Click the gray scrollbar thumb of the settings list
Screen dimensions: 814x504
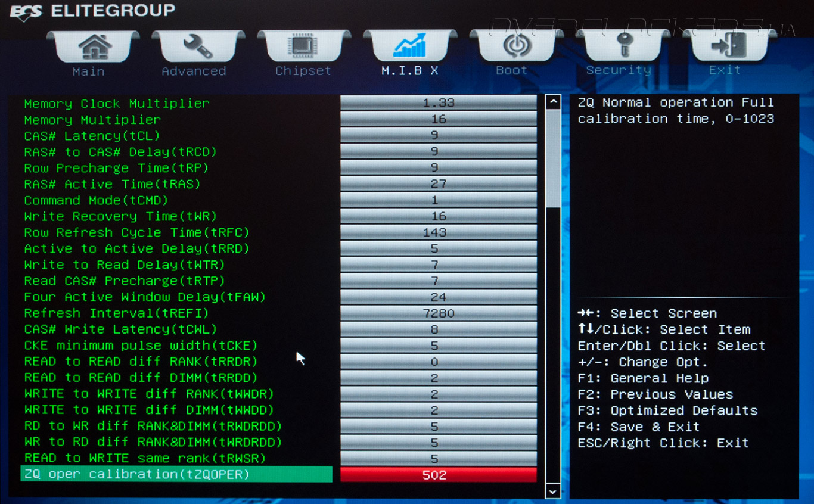(x=553, y=158)
